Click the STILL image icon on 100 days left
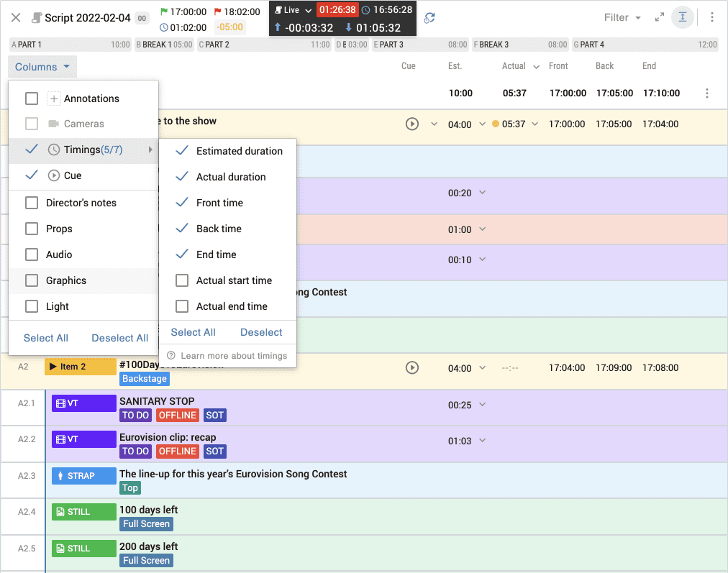The image size is (728, 573). click(x=60, y=512)
